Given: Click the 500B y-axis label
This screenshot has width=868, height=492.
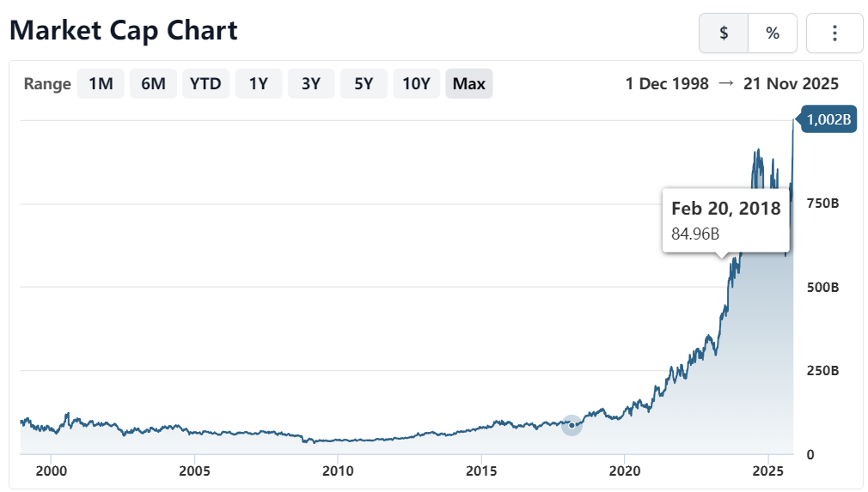Looking at the screenshot, I should 822,287.
